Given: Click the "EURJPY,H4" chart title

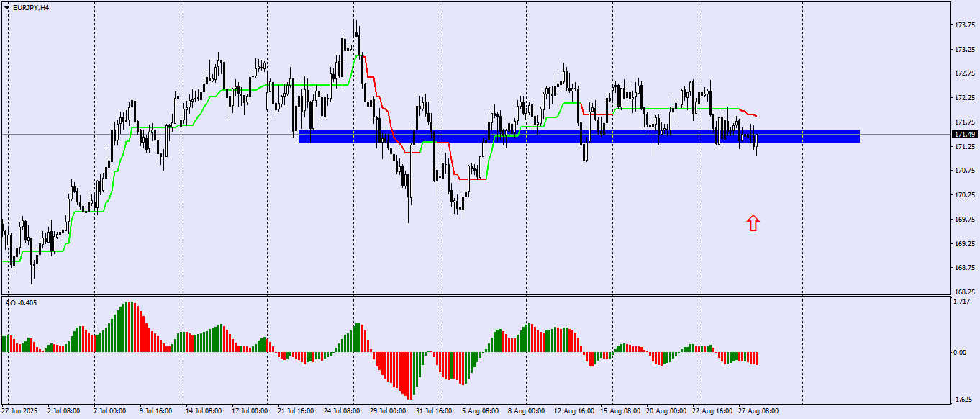Looking at the screenshot, I should [31, 7].
